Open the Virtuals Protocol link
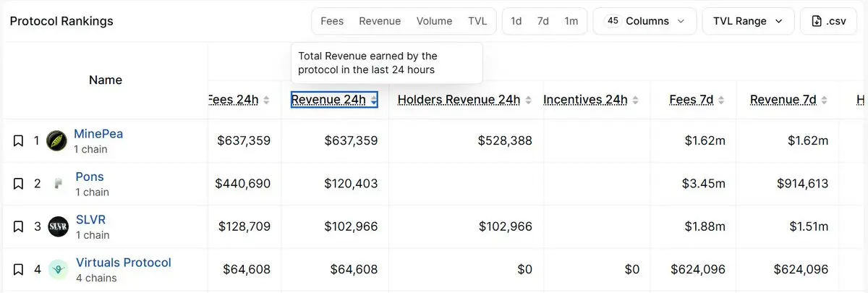868x293 pixels. [124, 263]
